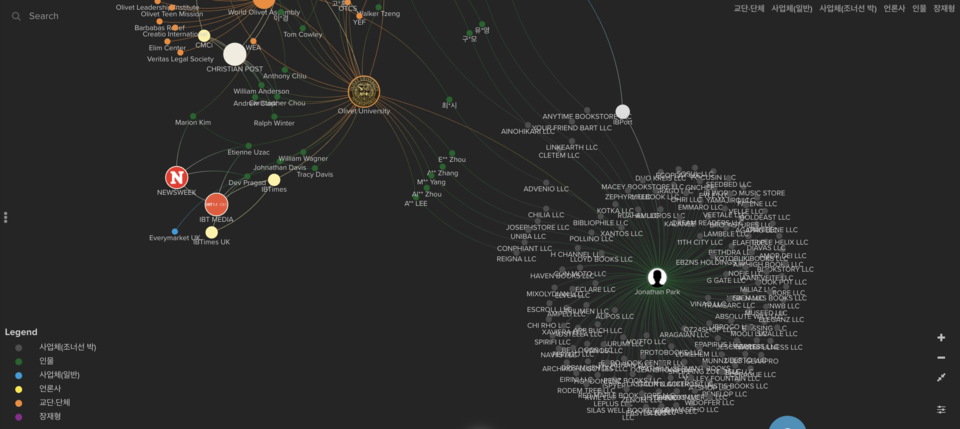Open the 교단·단체 top menu item
Viewport: 960px width, 429px height.
tap(749, 8)
